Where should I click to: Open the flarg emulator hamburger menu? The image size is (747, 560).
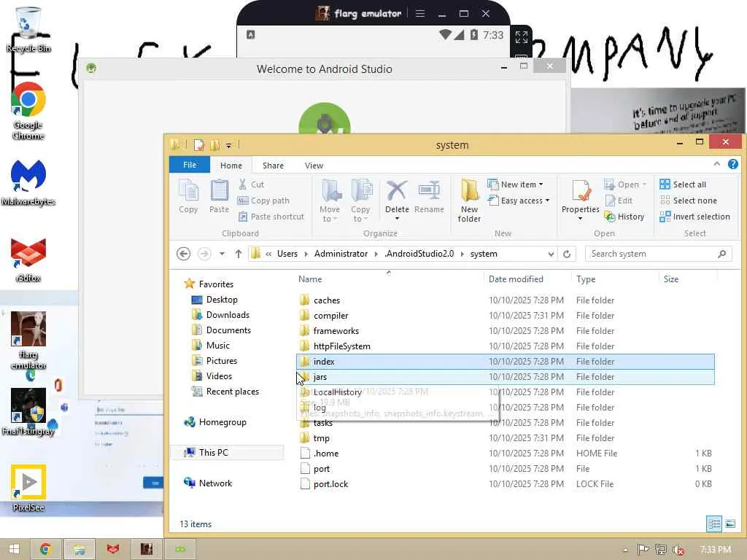pos(419,13)
